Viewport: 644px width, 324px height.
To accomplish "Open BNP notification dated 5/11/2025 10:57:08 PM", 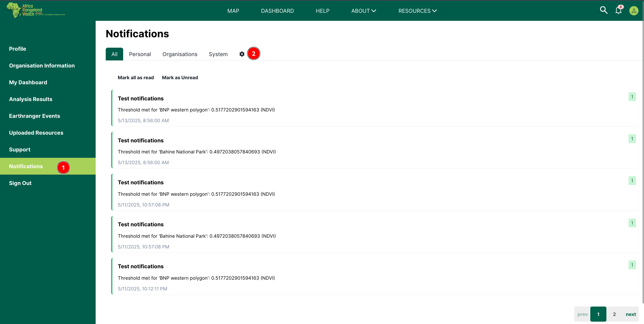I will (375, 192).
